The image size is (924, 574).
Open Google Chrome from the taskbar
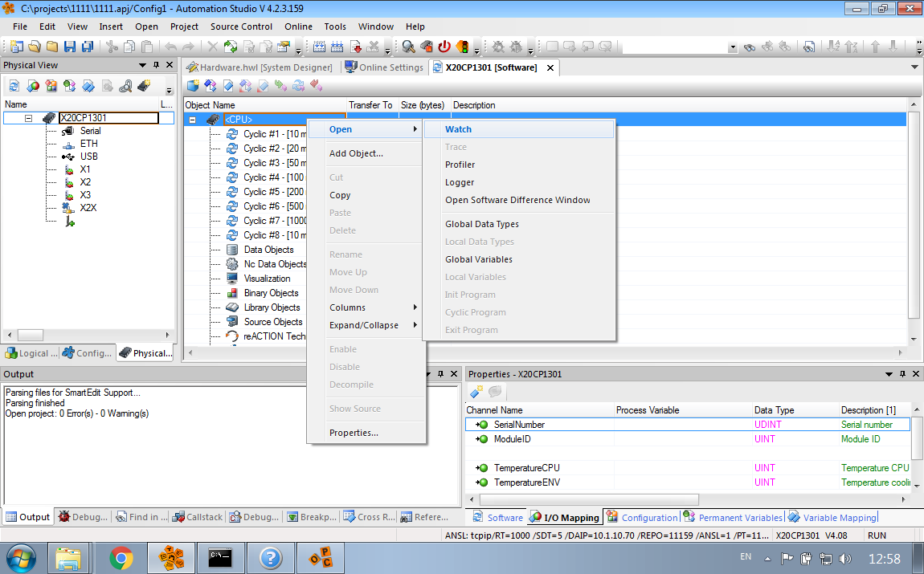121,558
